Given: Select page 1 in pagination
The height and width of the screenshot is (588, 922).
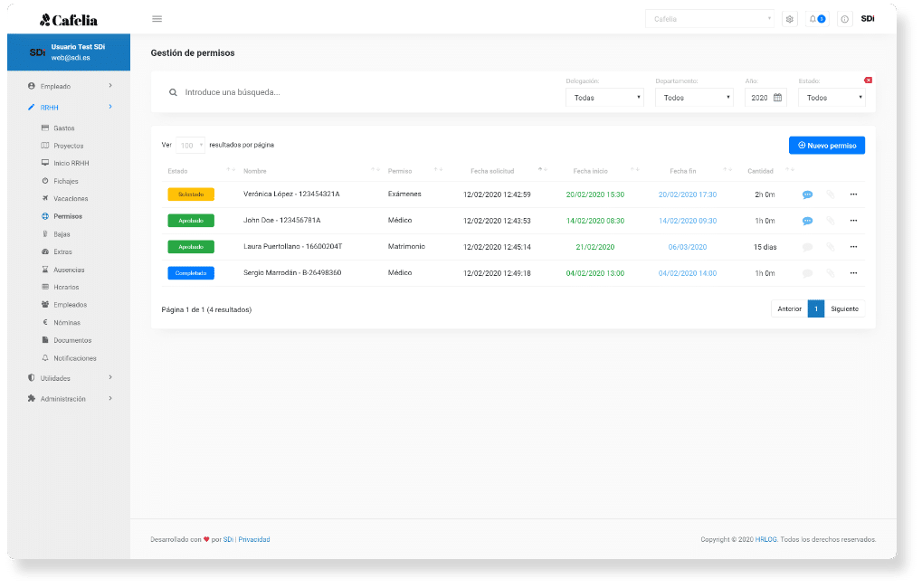Looking at the screenshot, I should click(816, 308).
